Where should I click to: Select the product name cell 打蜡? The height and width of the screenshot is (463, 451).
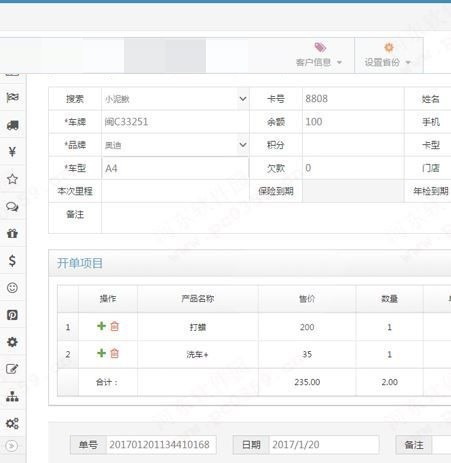[x=198, y=327]
